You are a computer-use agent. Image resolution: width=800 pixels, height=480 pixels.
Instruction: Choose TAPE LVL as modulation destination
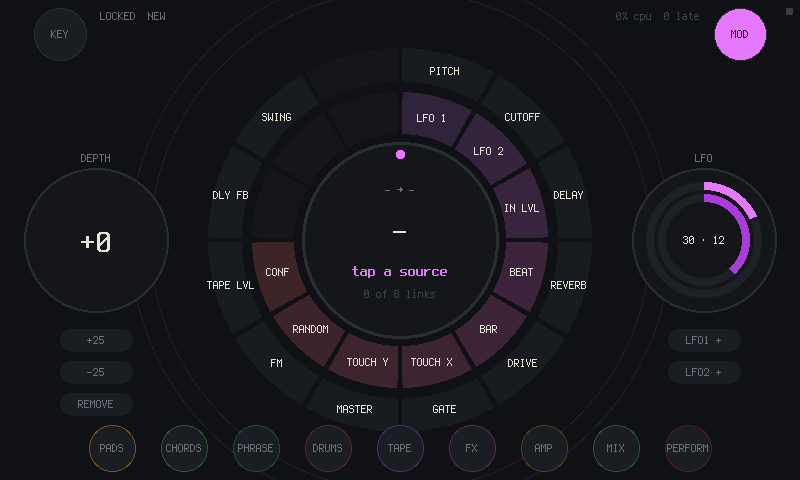(x=230, y=286)
